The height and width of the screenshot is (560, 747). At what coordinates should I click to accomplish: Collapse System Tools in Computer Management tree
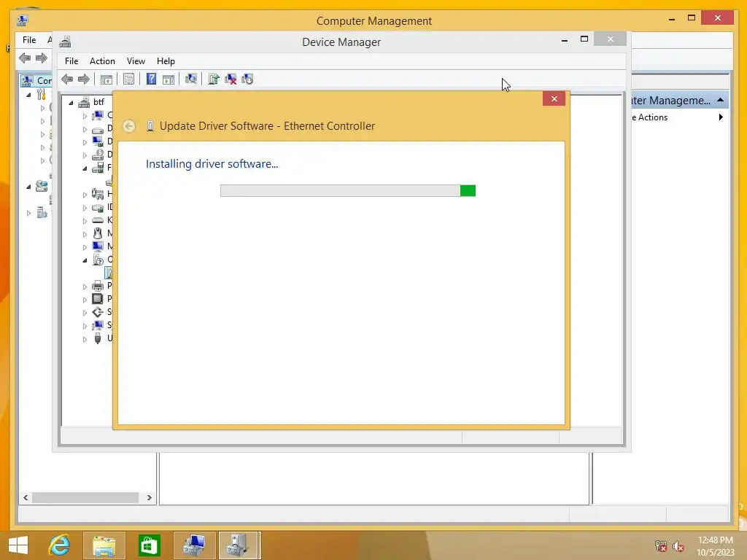pos(28,95)
